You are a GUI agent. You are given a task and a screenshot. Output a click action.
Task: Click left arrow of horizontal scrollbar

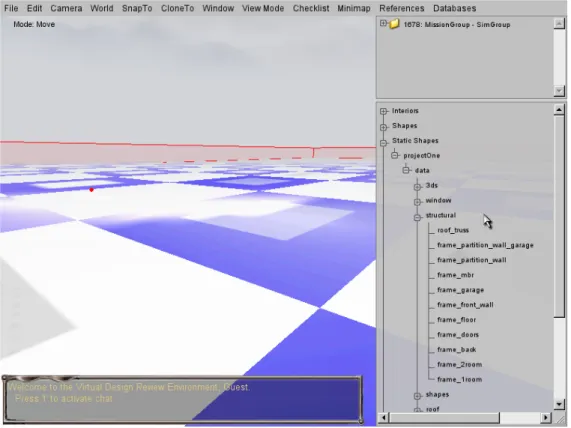click(x=383, y=417)
